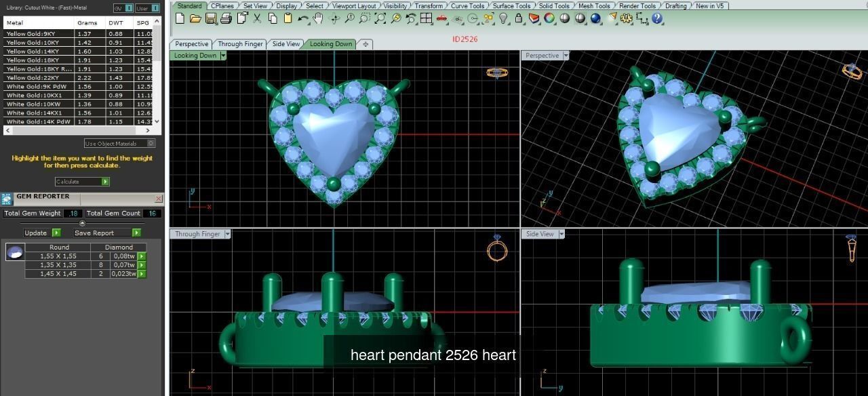Toggle the light bulb Hide/Show icon
The width and height of the screenshot is (868, 396).
pos(502,18)
